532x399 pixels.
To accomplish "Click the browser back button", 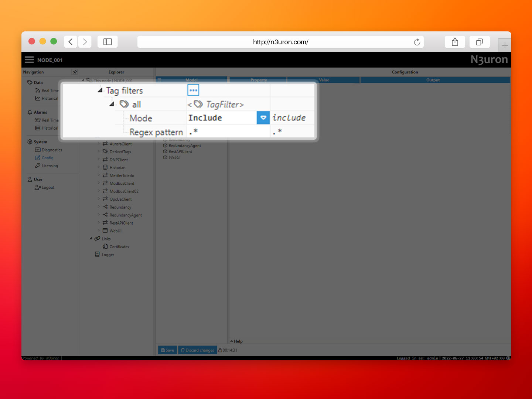I will [71, 42].
